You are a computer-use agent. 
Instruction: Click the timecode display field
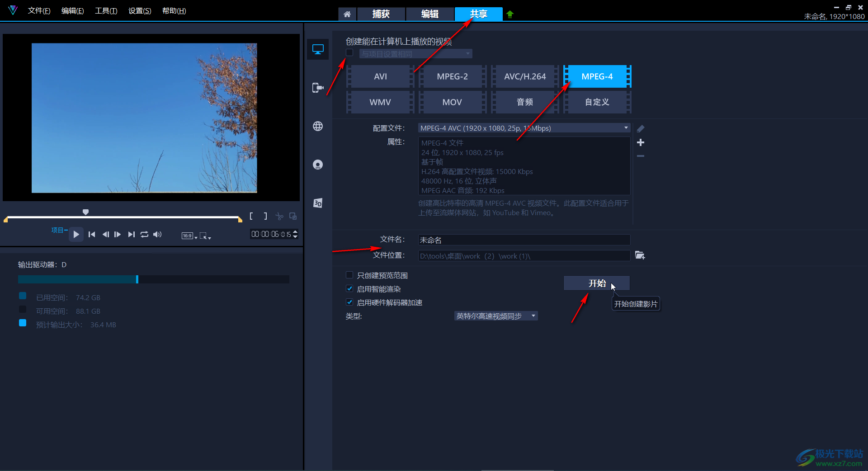point(271,234)
